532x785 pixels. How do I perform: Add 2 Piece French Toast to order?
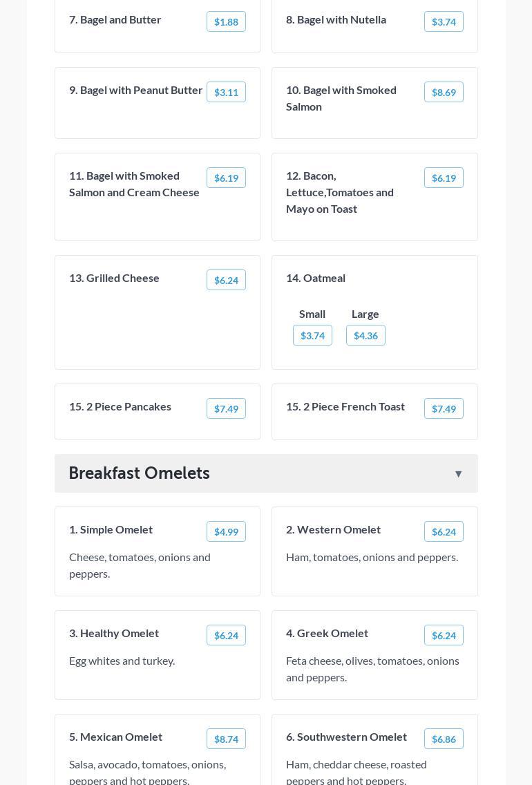click(444, 409)
